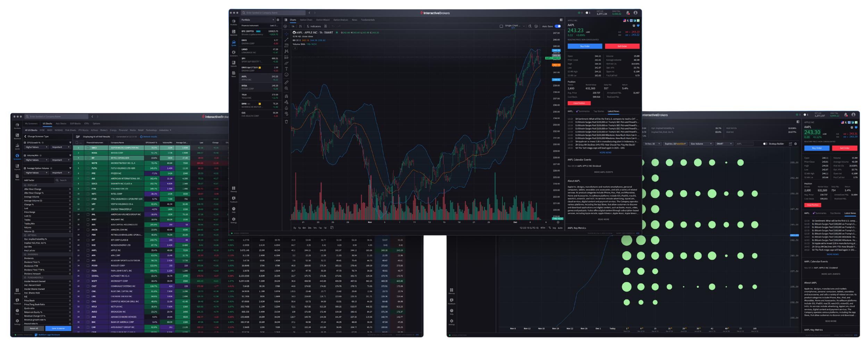Toggle the Volume/Min factor checkbox

coord(25,155)
